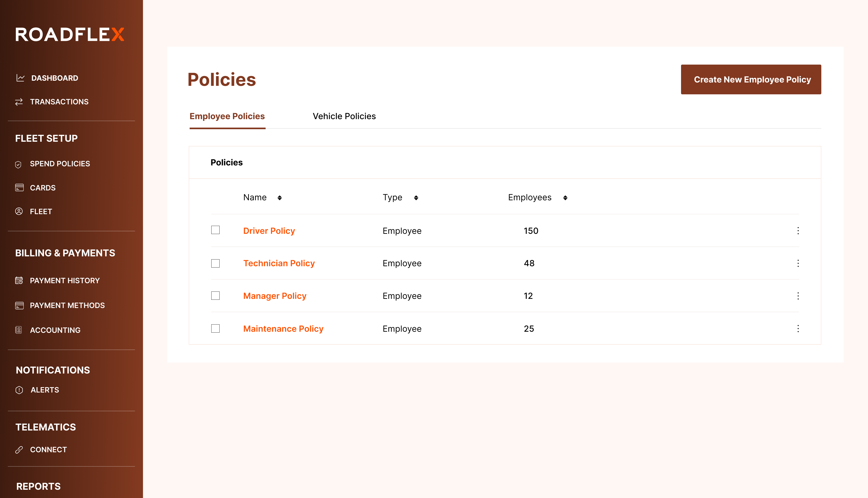Click the Connect link icon under Telematics
The image size is (868, 498).
19,449
